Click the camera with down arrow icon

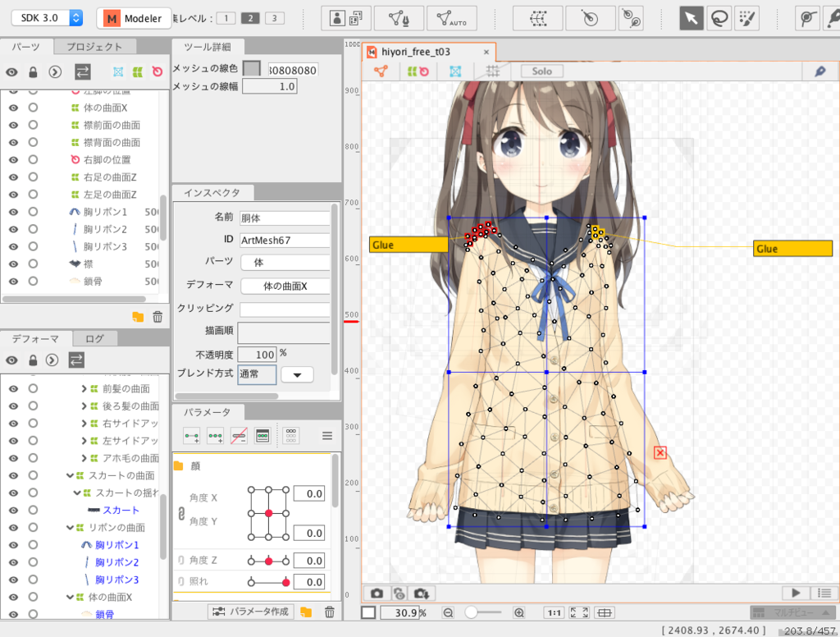click(421, 593)
